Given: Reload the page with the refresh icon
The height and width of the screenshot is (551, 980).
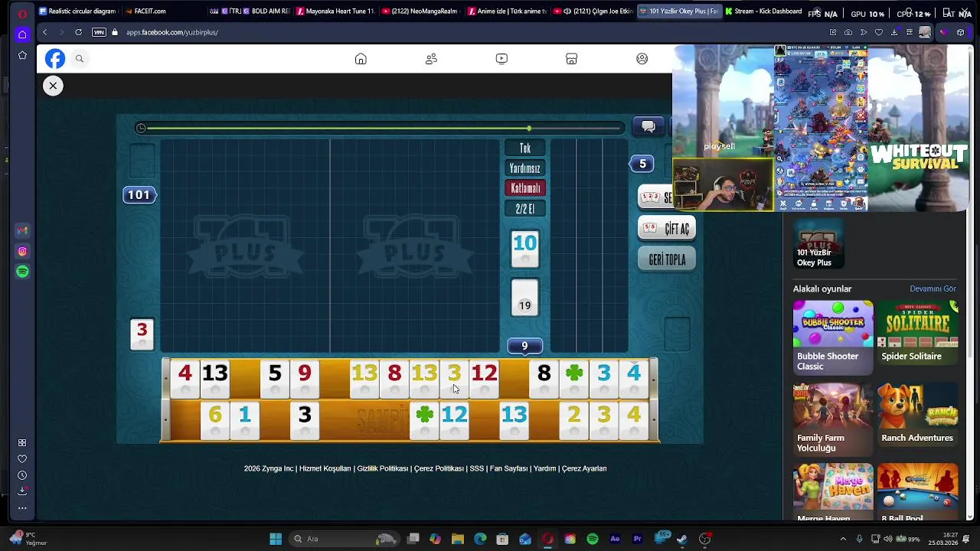Looking at the screenshot, I should [78, 32].
